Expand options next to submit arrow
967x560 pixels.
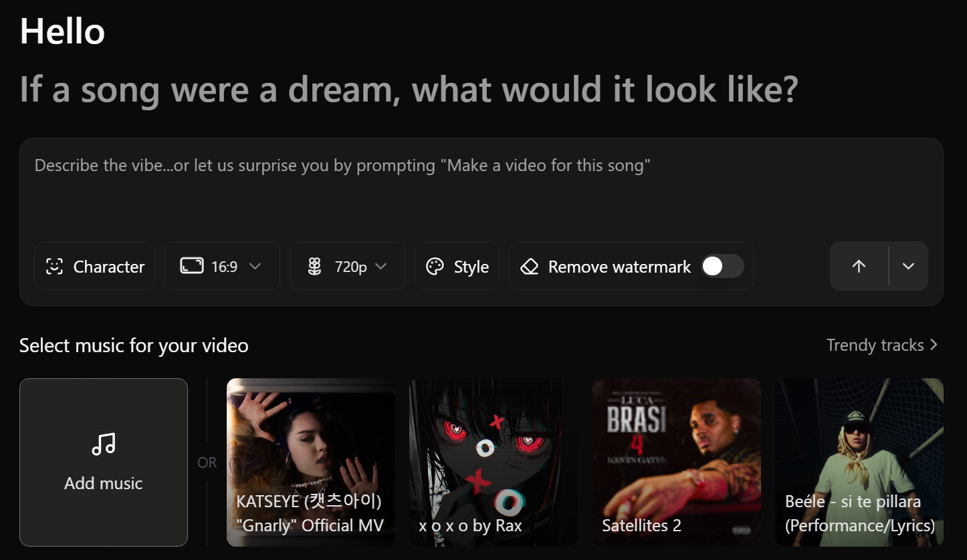pos(908,266)
